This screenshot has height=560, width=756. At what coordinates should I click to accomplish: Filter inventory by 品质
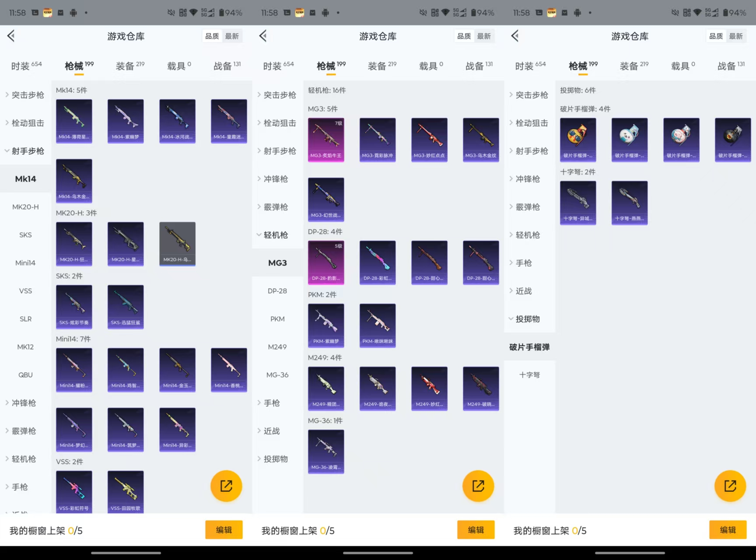(212, 36)
